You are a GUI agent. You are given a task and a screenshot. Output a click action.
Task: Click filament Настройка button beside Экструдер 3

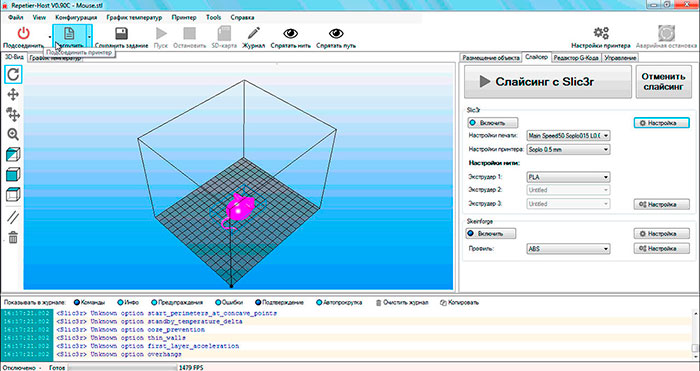pyautogui.click(x=662, y=204)
